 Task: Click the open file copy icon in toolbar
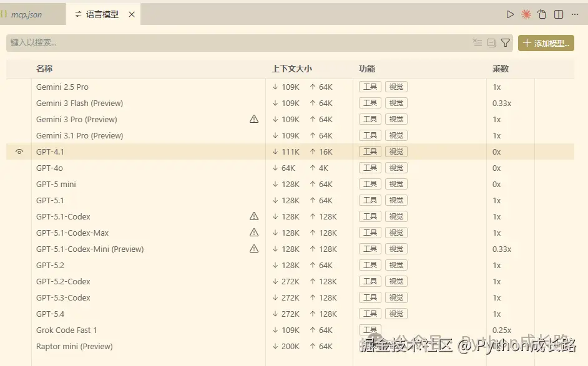(542, 14)
